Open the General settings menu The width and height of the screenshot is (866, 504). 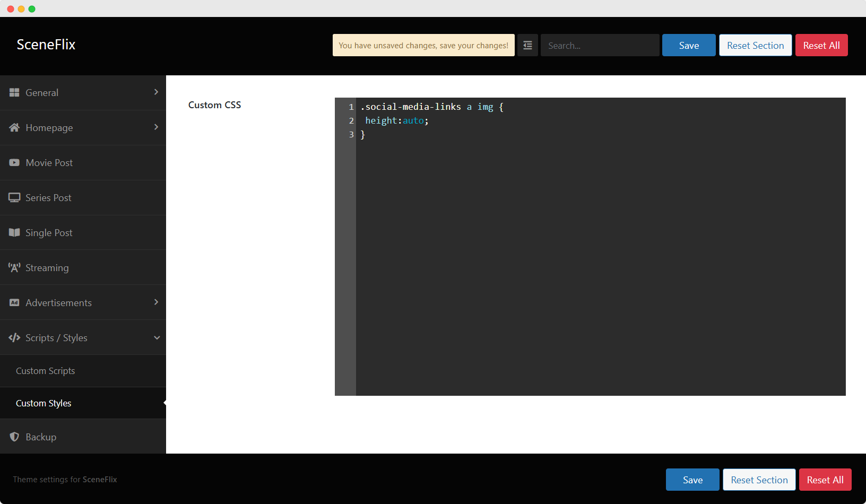point(83,93)
